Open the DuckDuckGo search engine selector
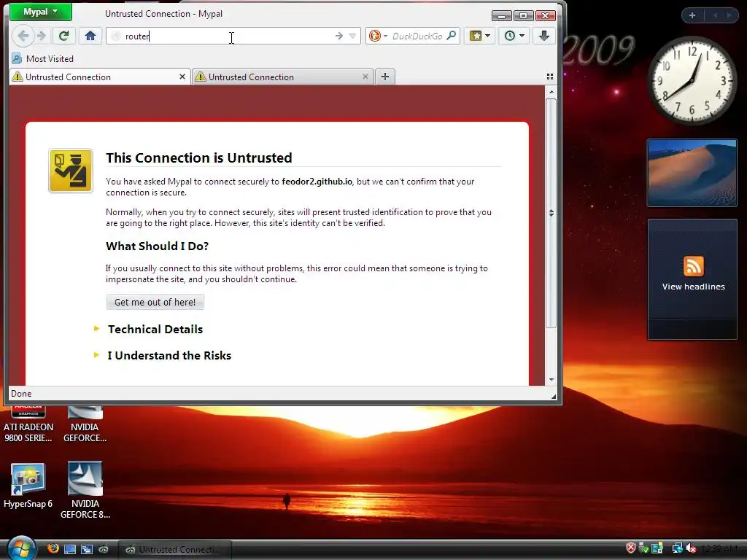The width and height of the screenshot is (747, 560). (x=379, y=36)
